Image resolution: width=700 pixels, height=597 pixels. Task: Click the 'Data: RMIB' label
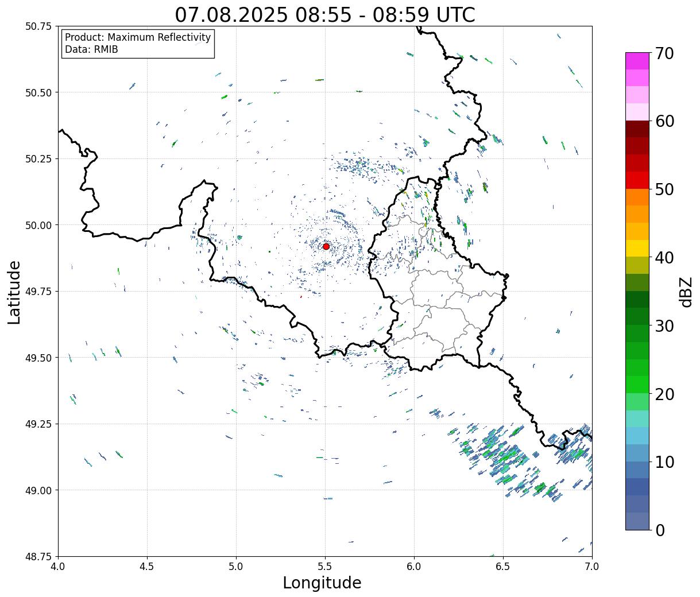click(91, 50)
